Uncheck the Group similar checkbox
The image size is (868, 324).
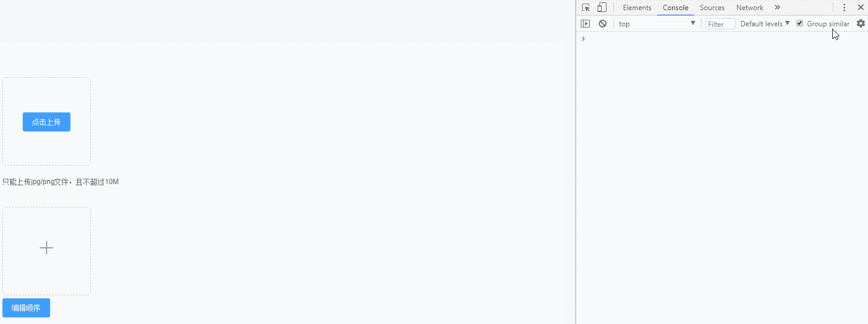point(800,23)
